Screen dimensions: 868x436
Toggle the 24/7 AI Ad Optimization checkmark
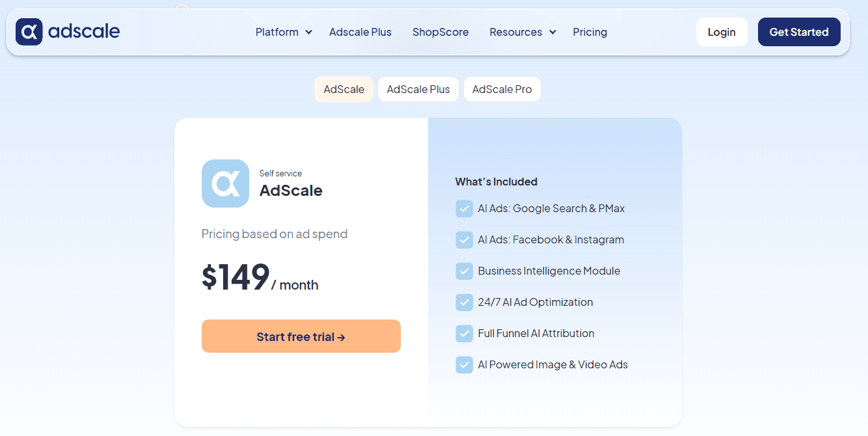464,302
